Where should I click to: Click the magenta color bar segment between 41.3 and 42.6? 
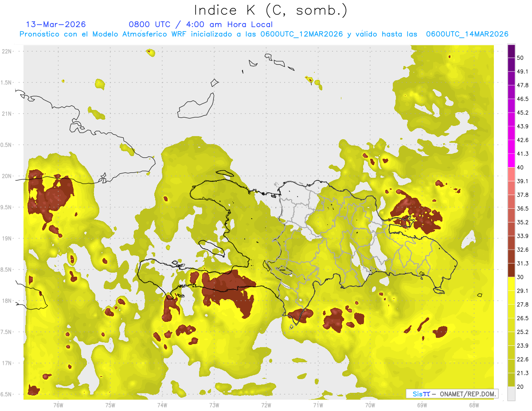(511, 147)
